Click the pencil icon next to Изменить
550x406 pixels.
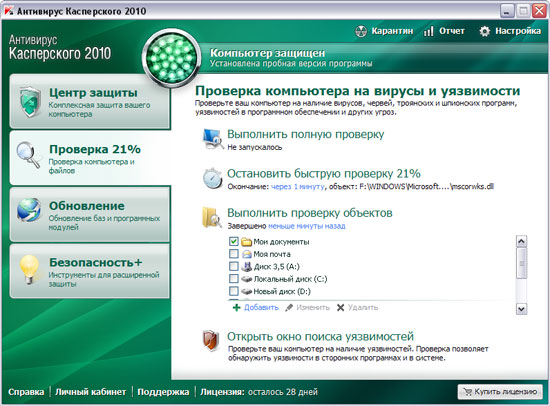[289, 308]
